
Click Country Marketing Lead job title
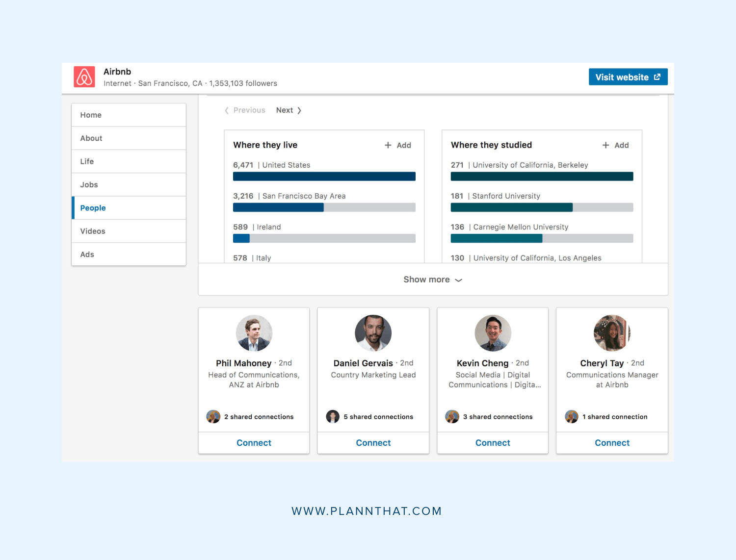click(373, 375)
